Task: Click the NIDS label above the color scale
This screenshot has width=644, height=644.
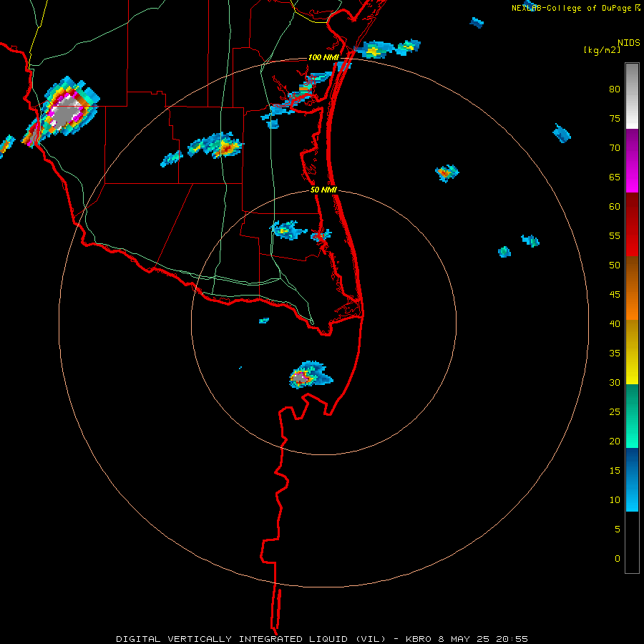Action: (x=628, y=43)
